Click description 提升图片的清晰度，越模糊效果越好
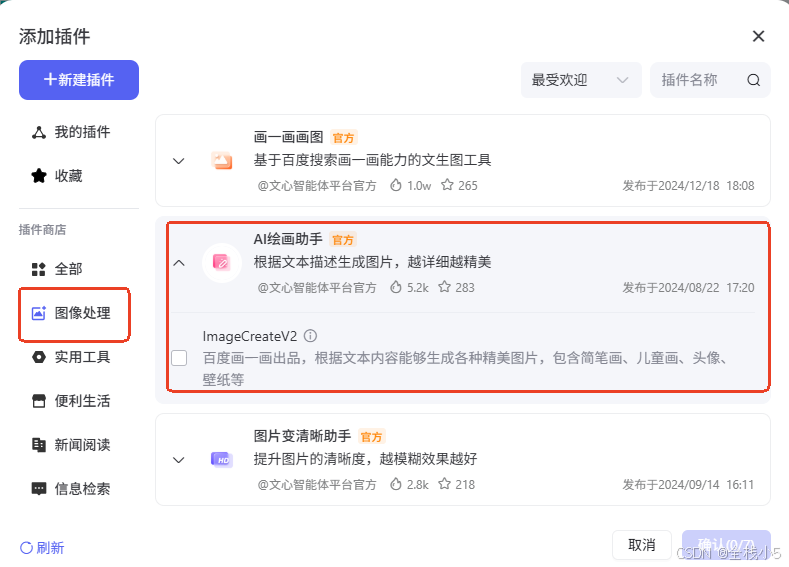This screenshot has height=567, width=789. point(365,459)
